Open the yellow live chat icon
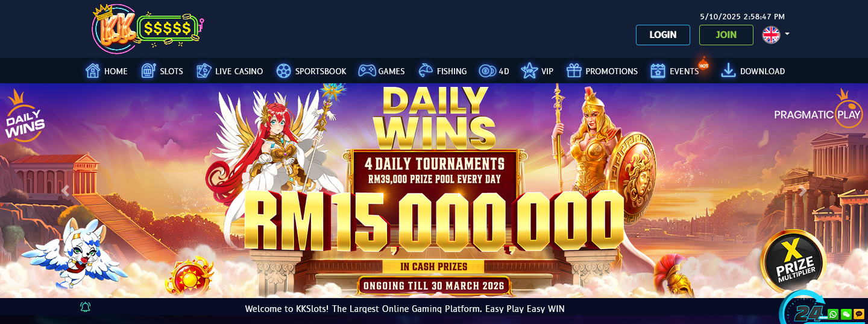This screenshot has height=324, width=868. [x=859, y=314]
